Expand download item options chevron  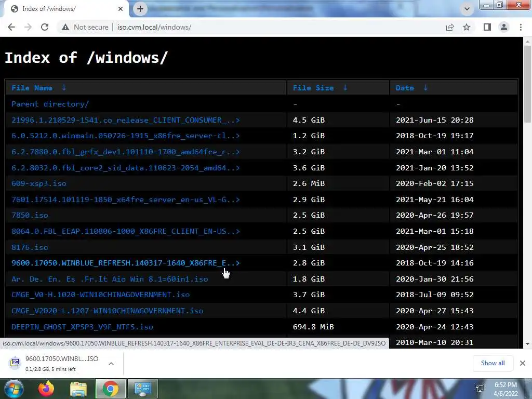[x=111, y=363]
